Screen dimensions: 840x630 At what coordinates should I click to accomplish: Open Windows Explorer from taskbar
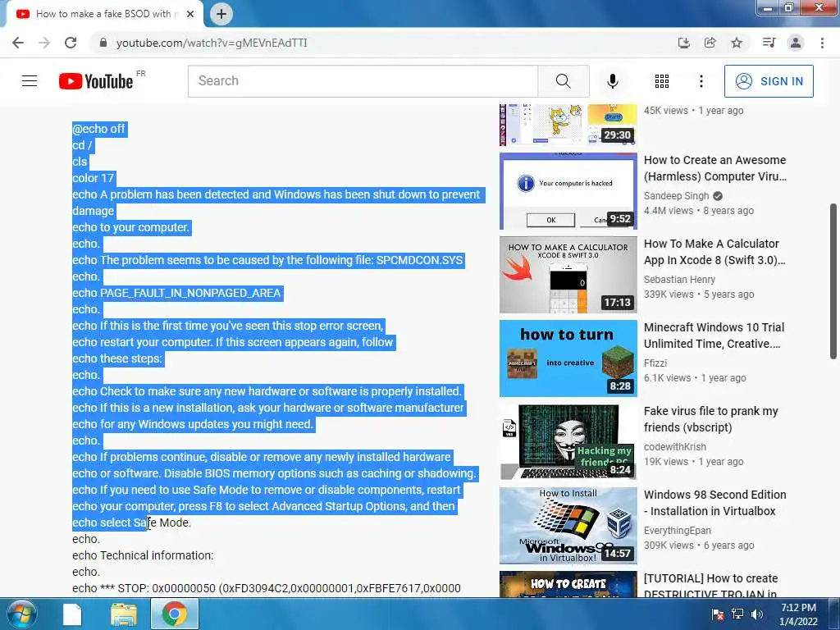124,614
